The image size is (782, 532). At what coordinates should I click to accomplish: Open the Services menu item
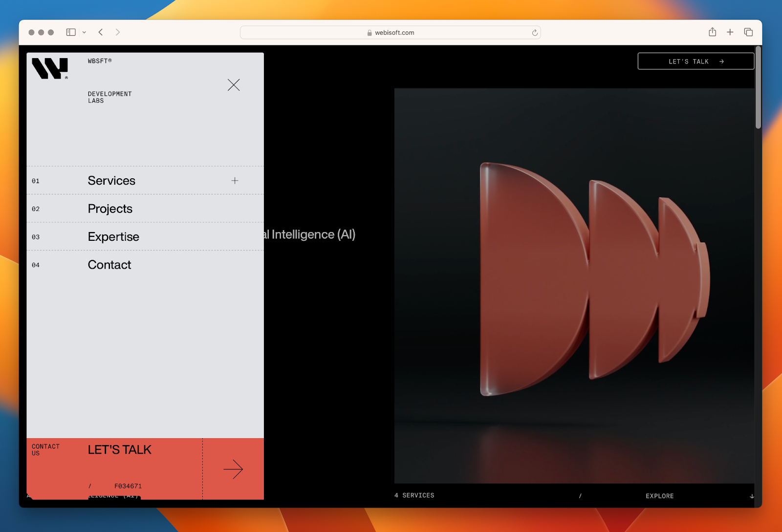[x=111, y=181]
